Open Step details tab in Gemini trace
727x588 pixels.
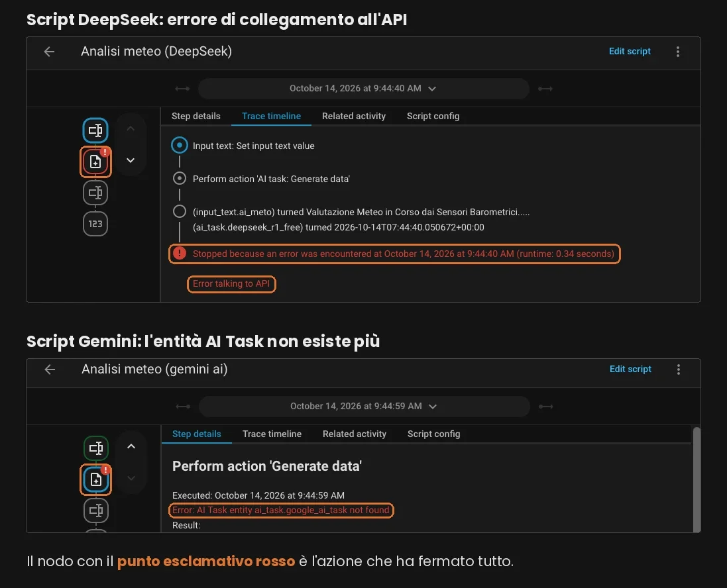point(197,434)
